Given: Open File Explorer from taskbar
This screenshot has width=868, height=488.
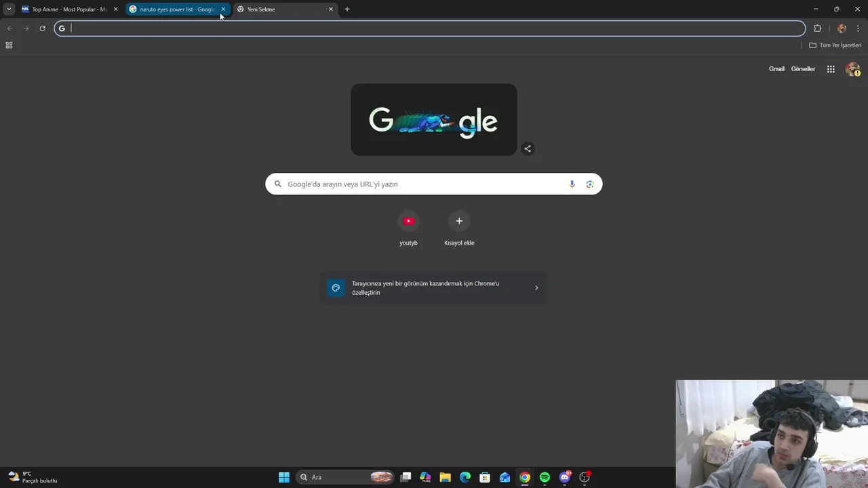Looking at the screenshot, I should pyautogui.click(x=445, y=477).
